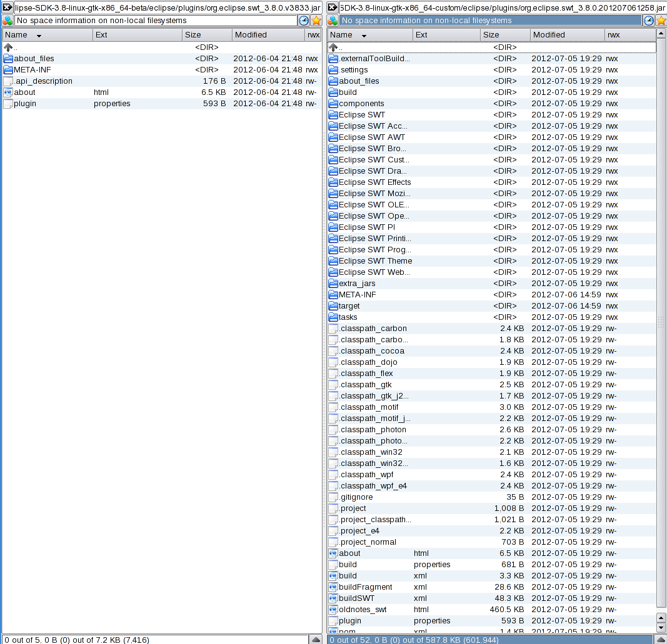The image size is (667, 644).
Task: Select Eclipse SWT Theme folder
Action: click(492, 261)
